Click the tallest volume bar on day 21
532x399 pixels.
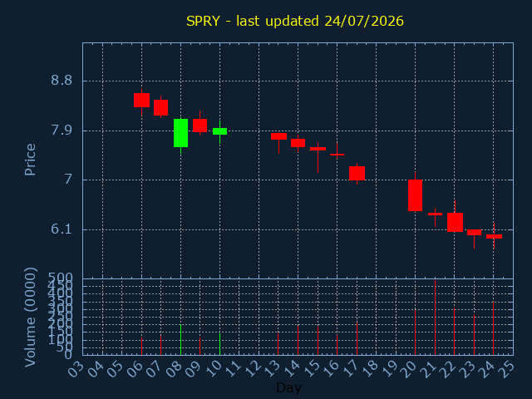(435, 318)
